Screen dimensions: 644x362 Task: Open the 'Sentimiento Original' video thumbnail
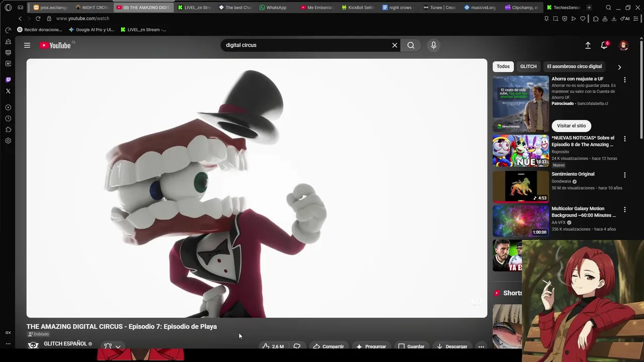[x=521, y=187]
